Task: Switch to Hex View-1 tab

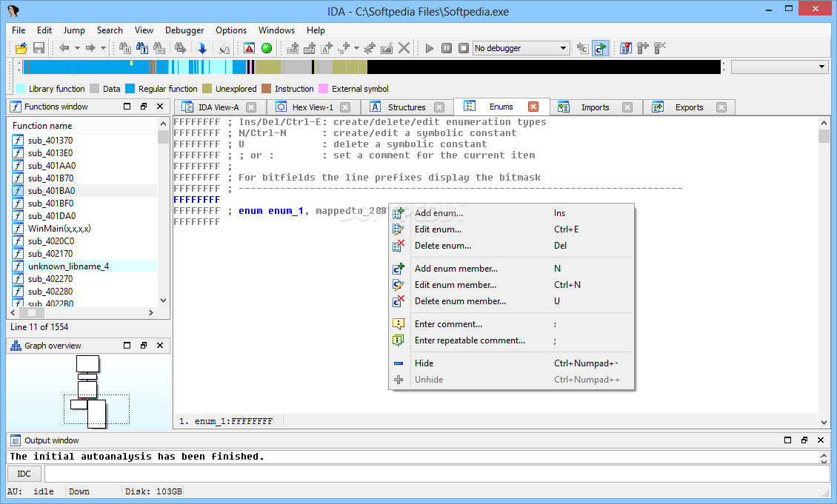Action: coord(313,107)
